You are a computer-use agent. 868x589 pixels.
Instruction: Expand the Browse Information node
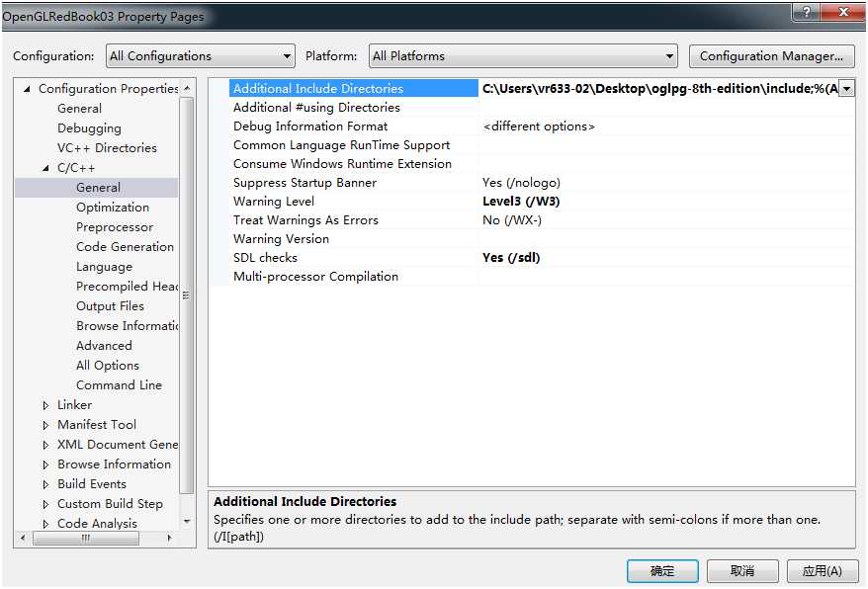(45, 465)
